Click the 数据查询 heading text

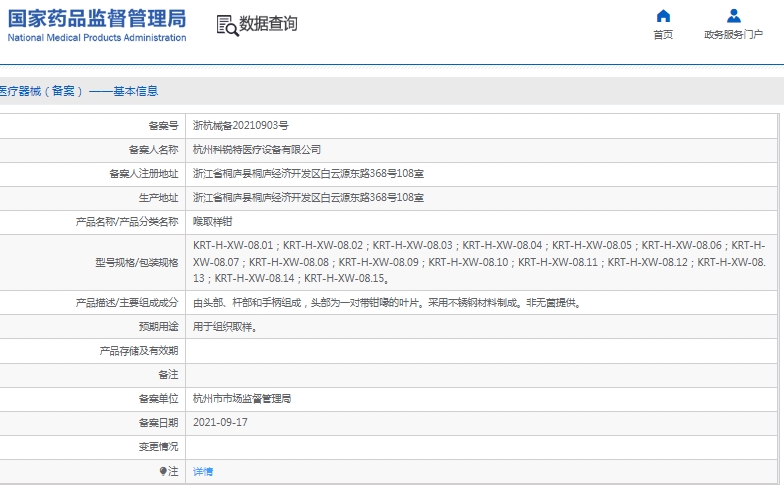(268, 24)
